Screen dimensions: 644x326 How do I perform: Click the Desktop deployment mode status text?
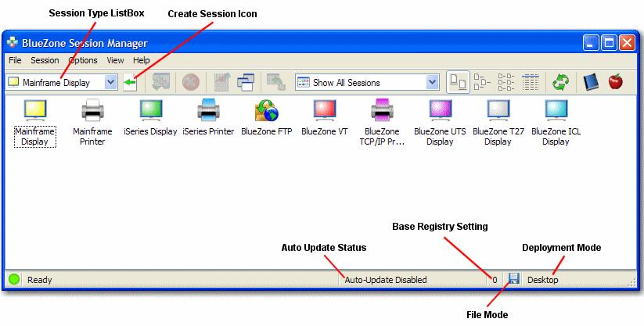click(542, 280)
